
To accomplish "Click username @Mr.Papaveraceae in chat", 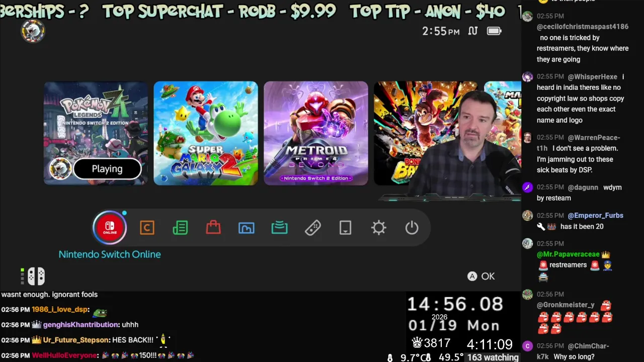I will tap(568, 254).
